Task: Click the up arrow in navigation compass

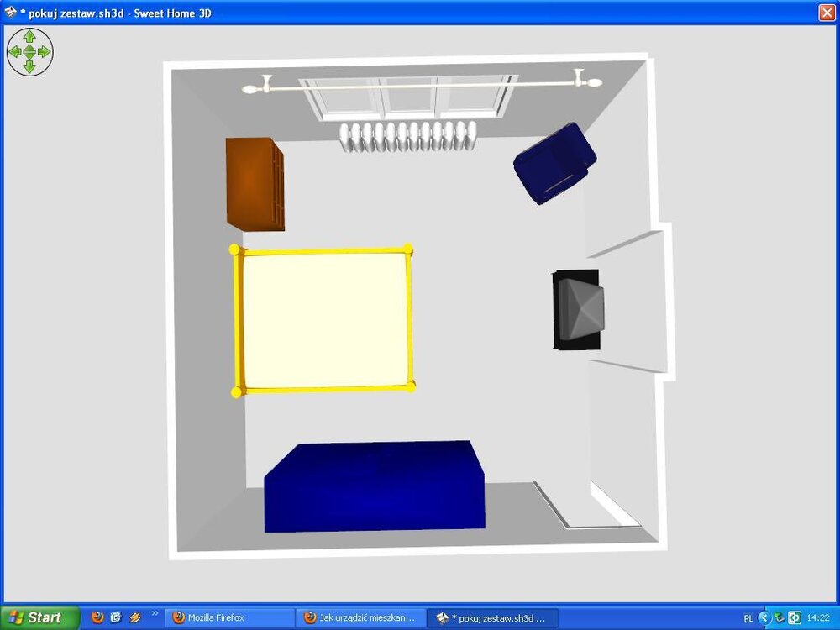Action: point(29,37)
